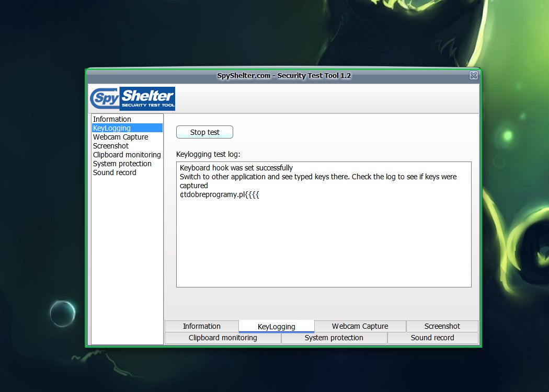
Task: Click the captured 'dobreprogramy.pl' text
Action: pyautogui.click(x=214, y=194)
